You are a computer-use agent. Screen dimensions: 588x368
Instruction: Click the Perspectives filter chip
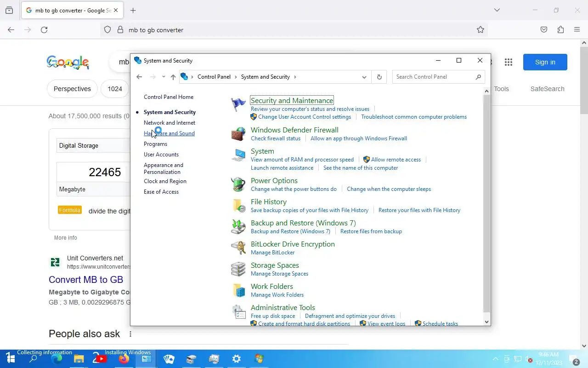(x=72, y=89)
